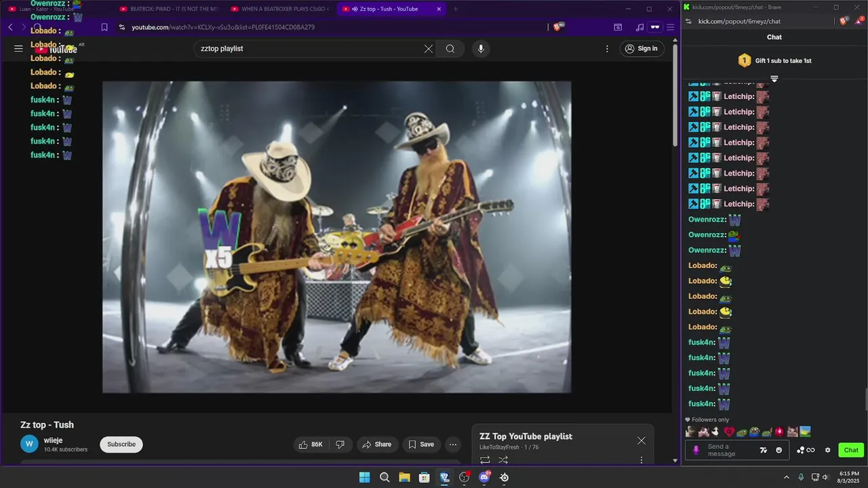Click the YouTube search magnifier button

[x=450, y=49]
